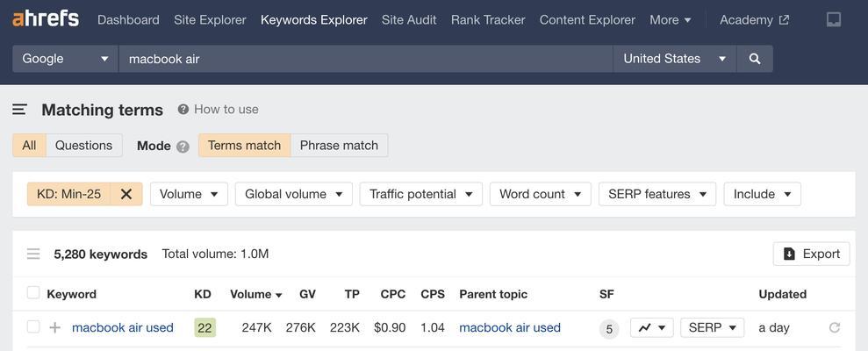Click the CPC column header
Screen dimensions: 868x351
[393, 295]
